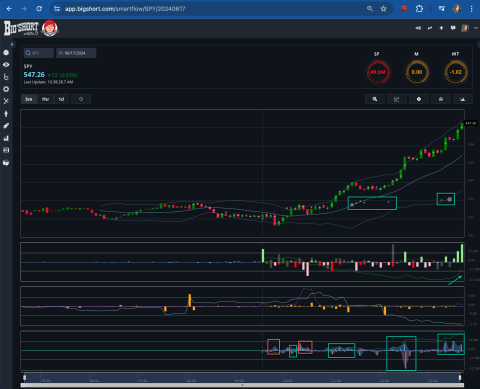Click the left handle of time range slider
This screenshot has width=480, height=389.
(24, 377)
